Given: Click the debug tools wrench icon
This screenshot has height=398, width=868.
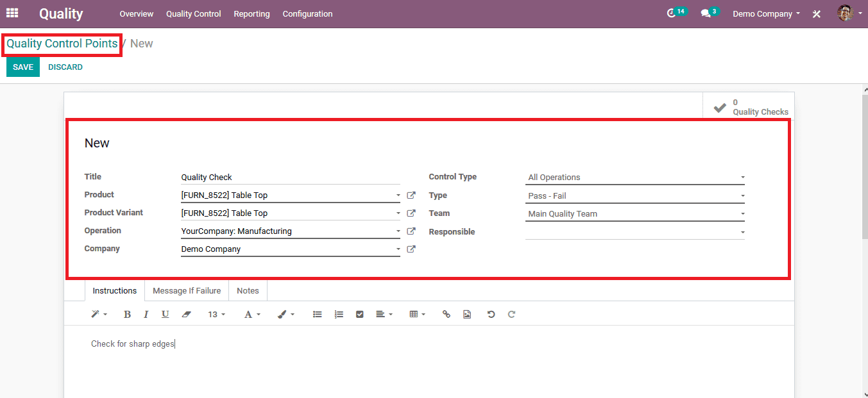Looking at the screenshot, I should (x=817, y=13).
